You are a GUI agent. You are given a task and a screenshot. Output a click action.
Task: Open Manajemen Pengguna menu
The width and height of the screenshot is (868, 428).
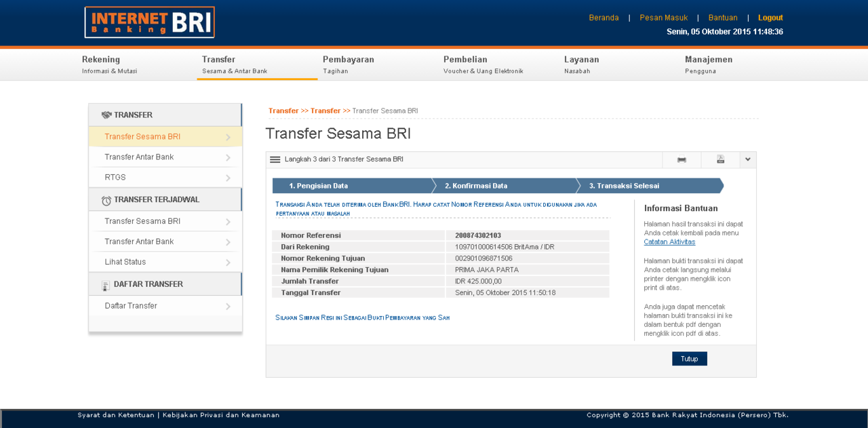point(709,64)
